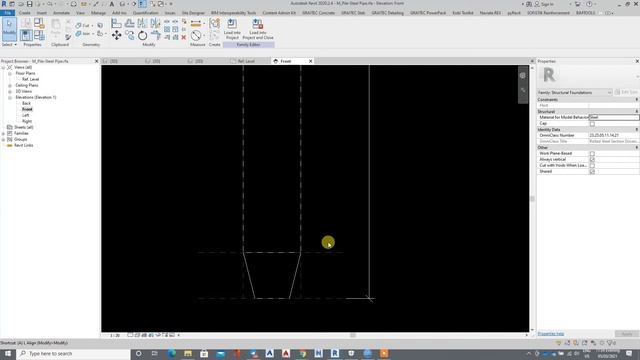Toggle Cut with Voids When Loaded checkbox
This screenshot has width=640, height=360.
pos(592,165)
